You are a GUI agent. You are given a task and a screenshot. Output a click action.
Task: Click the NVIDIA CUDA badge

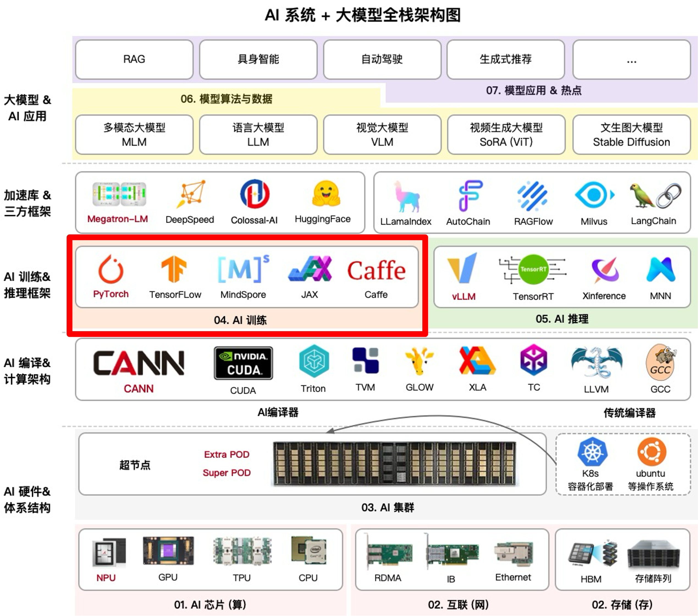tap(243, 363)
